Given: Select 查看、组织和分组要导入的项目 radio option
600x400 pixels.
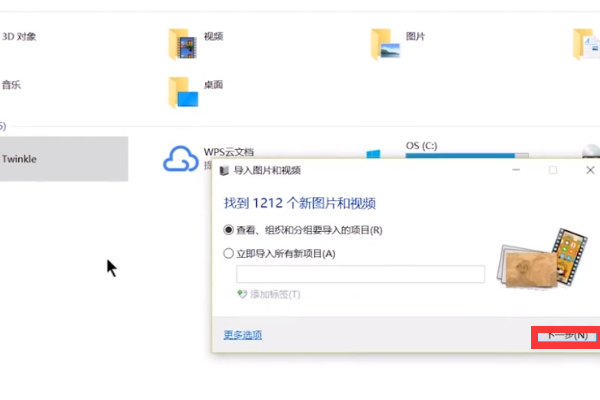Looking at the screenshot, I should 228,230.
